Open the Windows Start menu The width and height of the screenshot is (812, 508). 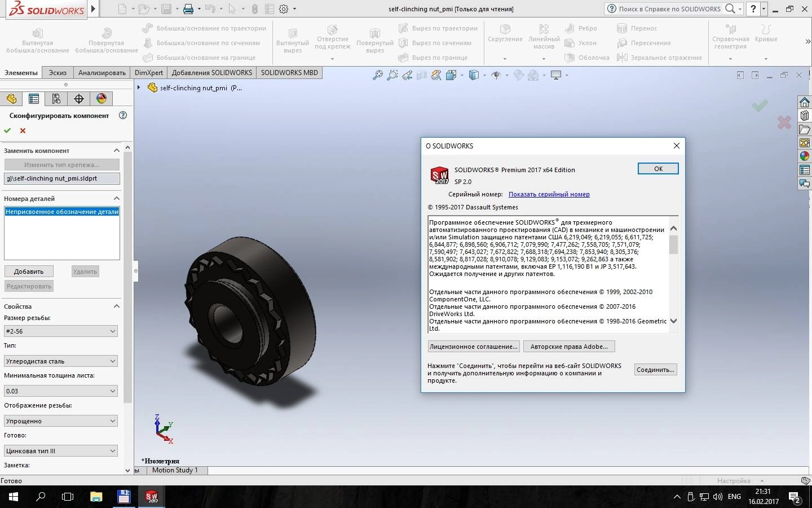tap(14, 497)
